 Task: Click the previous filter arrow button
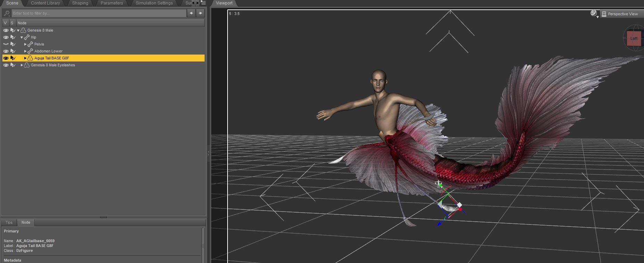[191, 13]
